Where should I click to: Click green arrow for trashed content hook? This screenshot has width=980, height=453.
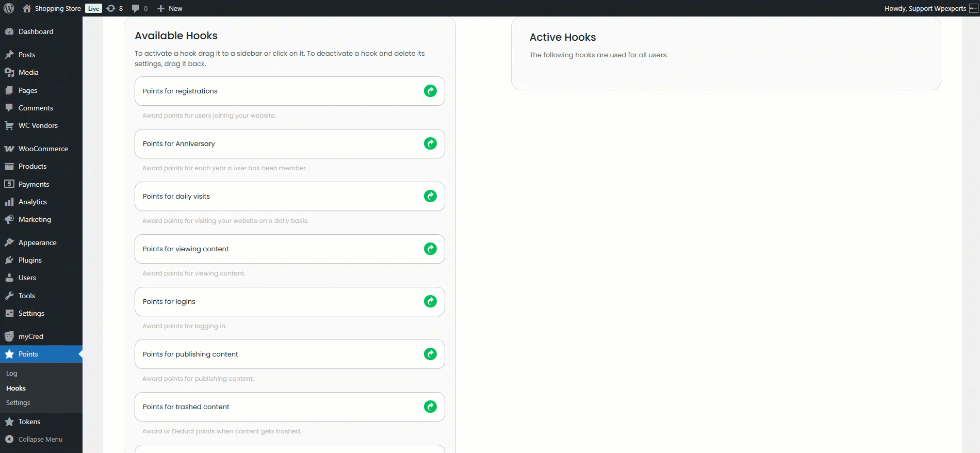pyautogui.click(x=430, y=407)
